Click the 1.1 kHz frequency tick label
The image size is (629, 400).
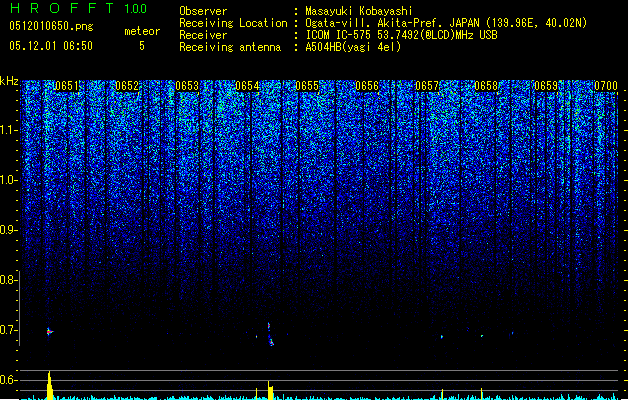pos(9,130)
